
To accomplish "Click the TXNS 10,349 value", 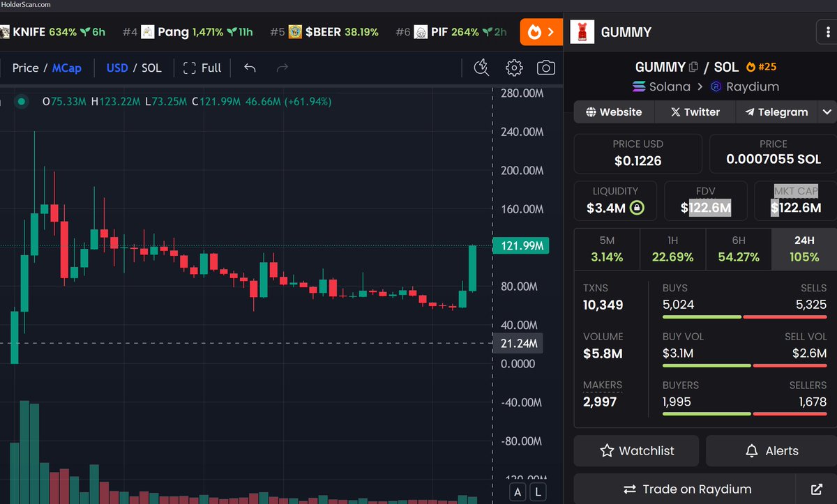I will point(603,305).
